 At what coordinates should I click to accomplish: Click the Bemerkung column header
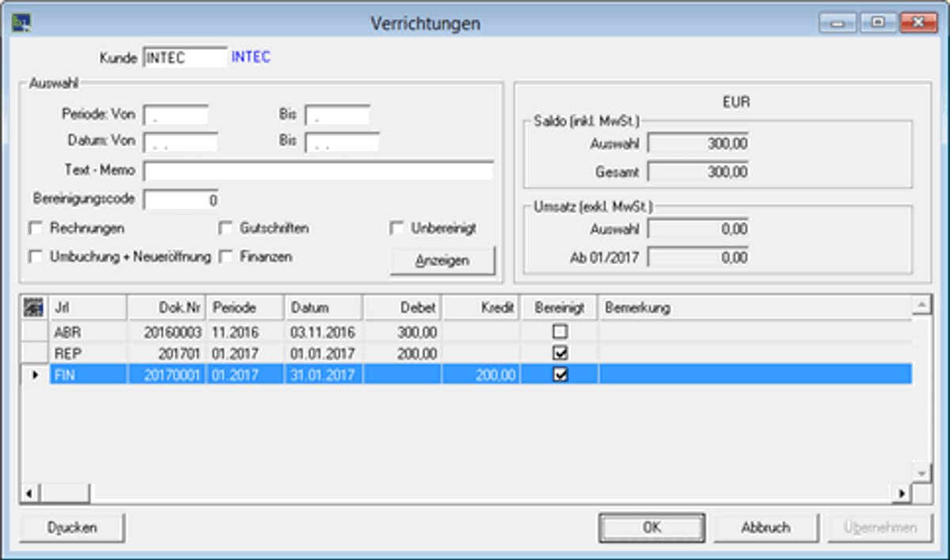tap(755, 308)
